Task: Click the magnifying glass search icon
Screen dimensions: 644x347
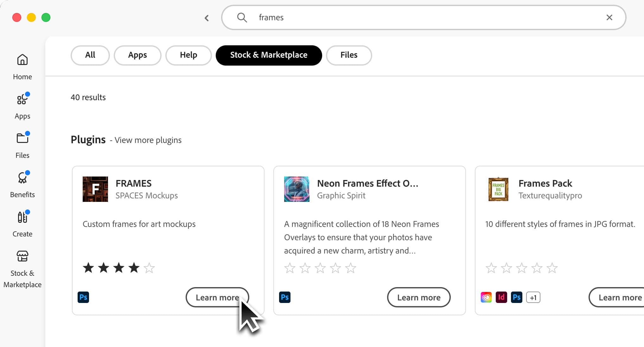Action: point(242,17)
